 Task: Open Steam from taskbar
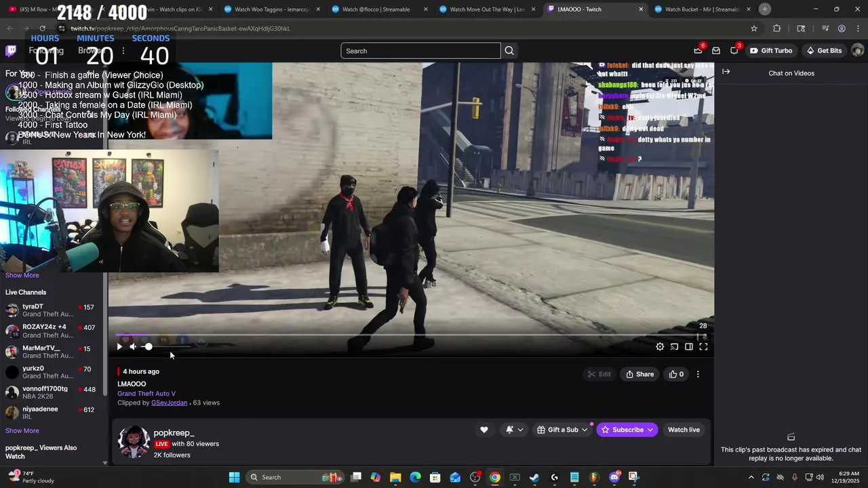coord(534,477)
